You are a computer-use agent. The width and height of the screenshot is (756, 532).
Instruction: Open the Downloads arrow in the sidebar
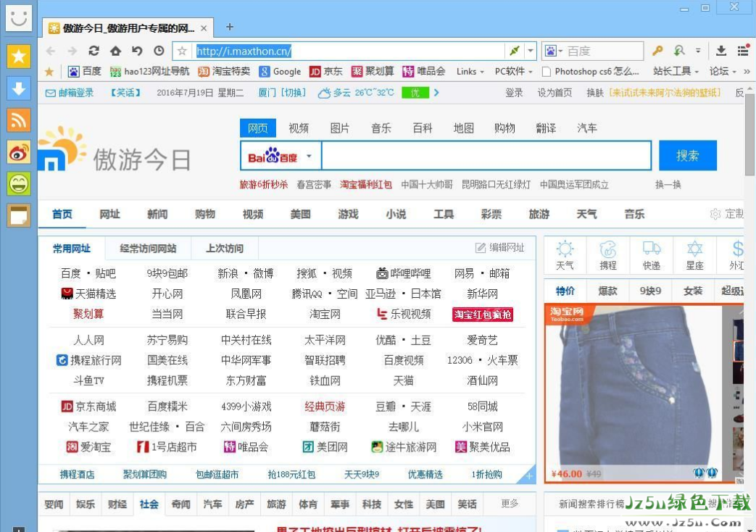(19, 88)
